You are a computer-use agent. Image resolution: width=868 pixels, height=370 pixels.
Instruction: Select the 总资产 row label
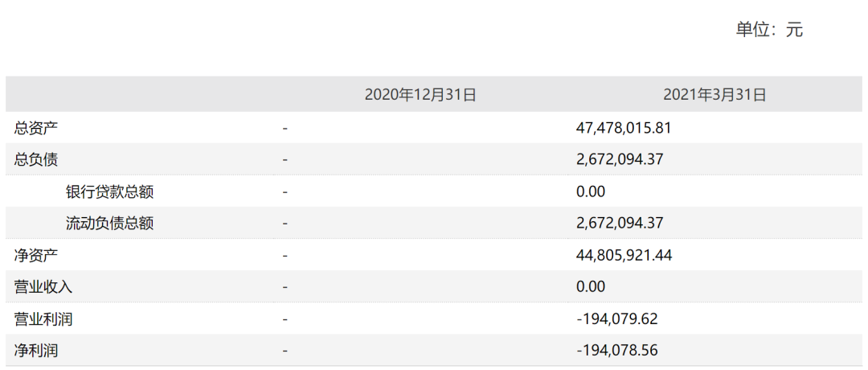[36, 128]
